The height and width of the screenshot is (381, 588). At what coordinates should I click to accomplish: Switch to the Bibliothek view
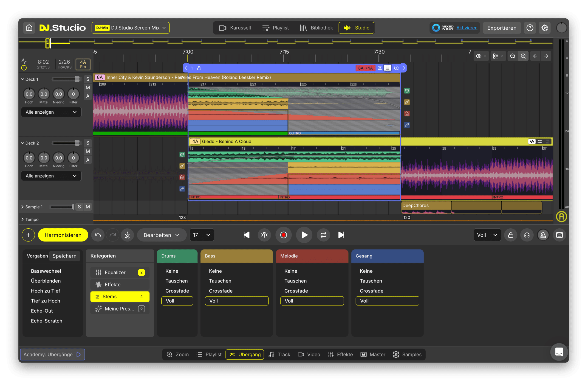[x=316, y=28]
